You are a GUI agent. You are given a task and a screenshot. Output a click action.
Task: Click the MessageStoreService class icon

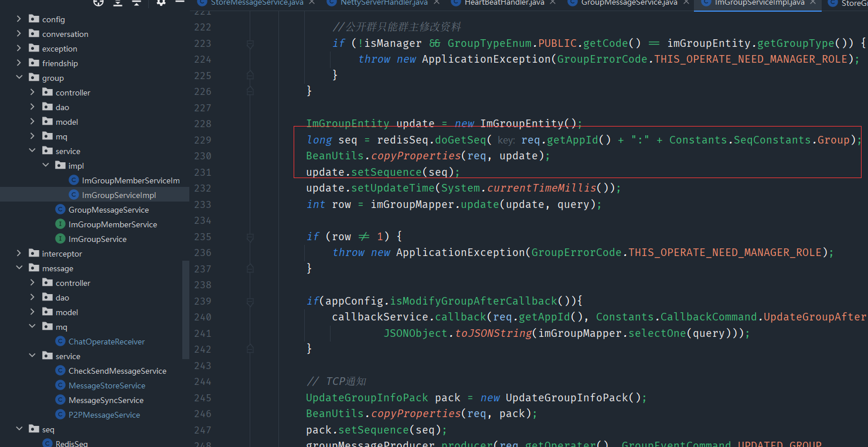pyautogui.click(x=60, y=385)
